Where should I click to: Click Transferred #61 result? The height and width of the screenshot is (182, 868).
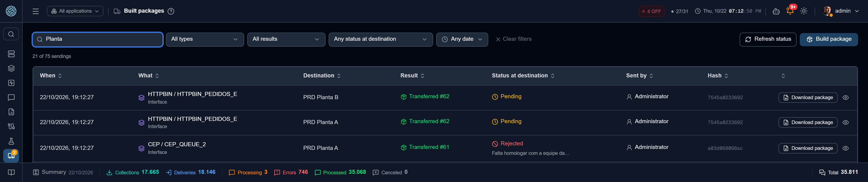(425, 148)
